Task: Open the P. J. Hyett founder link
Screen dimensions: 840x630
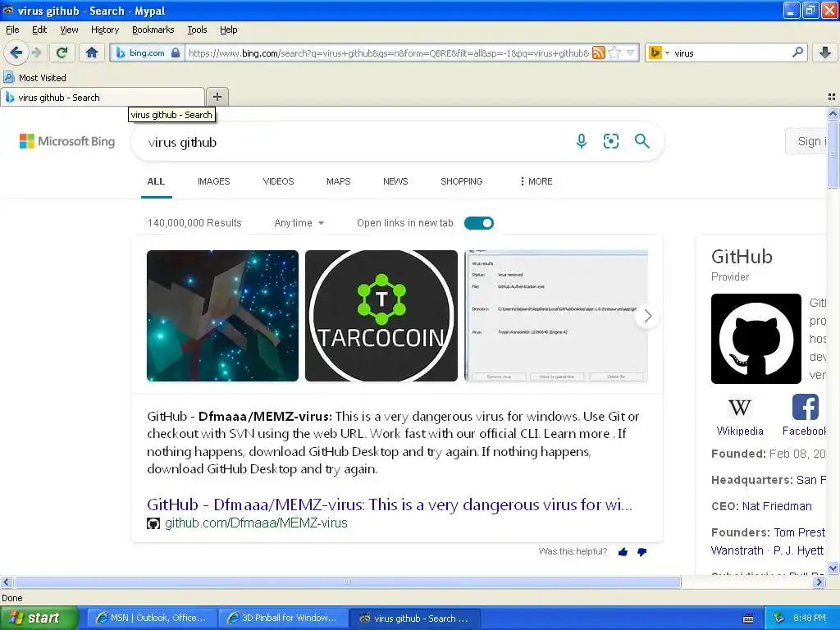Action: (798, 550)
